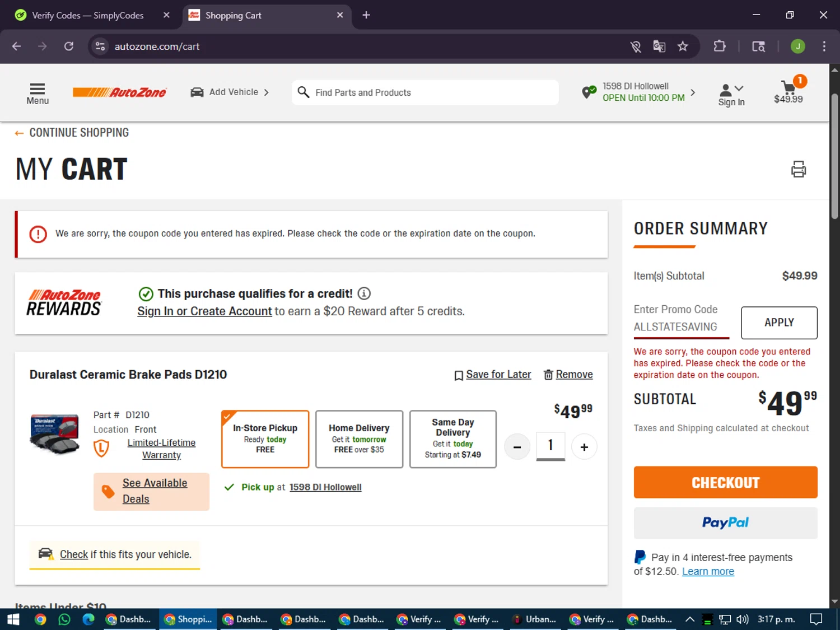Click the 1598 Dl Hollowell pickup link
Viewport: 840px width, 630px height.
(325, 487)
